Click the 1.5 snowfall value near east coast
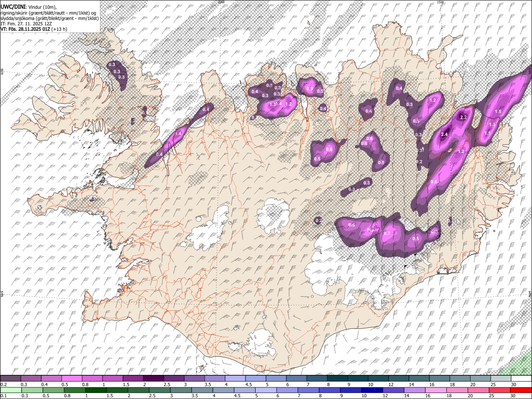532x399 pixels. (498, 111)
